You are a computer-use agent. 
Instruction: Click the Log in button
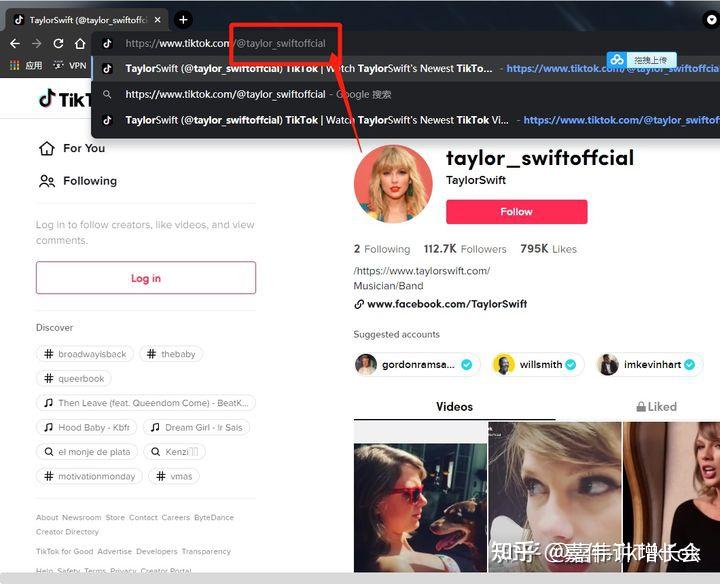[146, 278]
